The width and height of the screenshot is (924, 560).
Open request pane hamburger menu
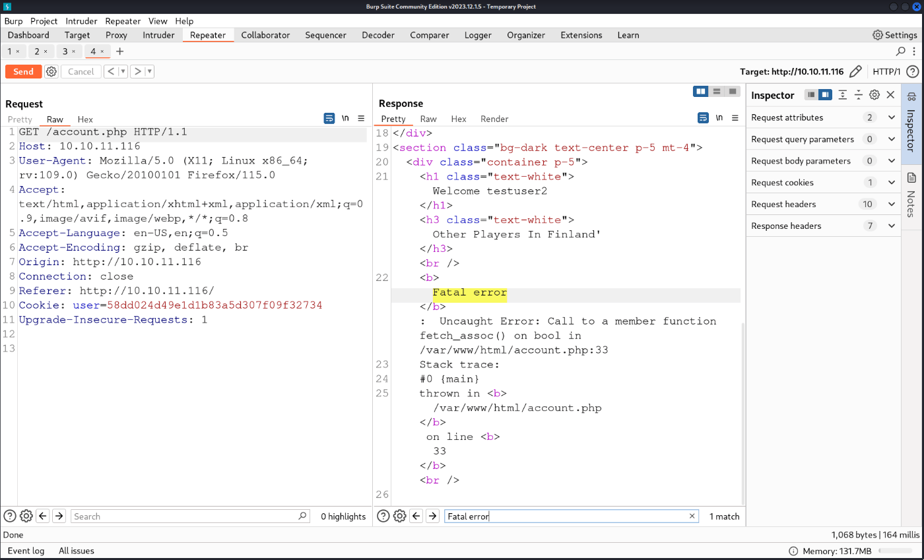(x=361, y=119)
